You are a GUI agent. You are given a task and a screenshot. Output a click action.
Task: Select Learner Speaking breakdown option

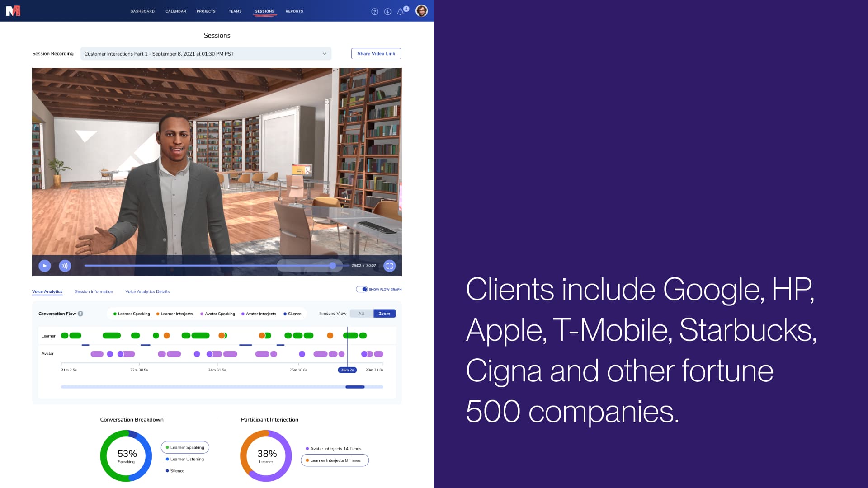[185, 447]
